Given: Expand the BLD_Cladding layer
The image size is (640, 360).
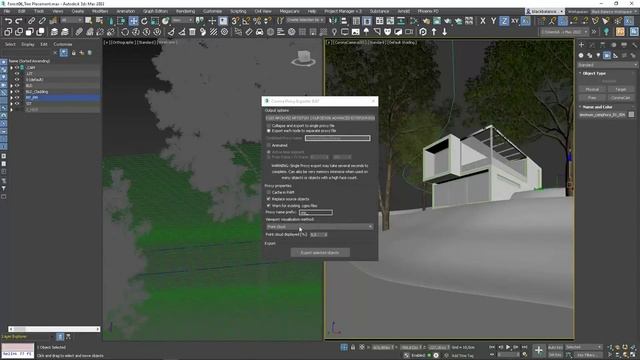Looking at the screenshot, I should [11, 92].
